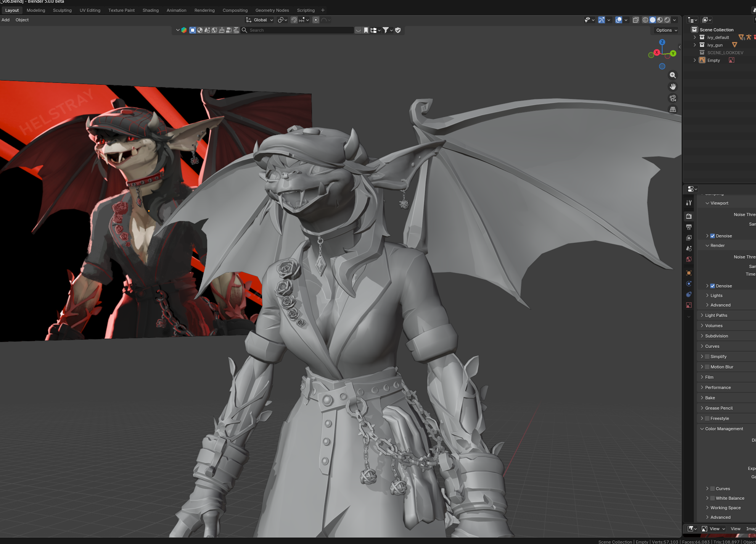Open the World properties tab icon
This screenshot has height=544, width=756.
[x=689, y=259]
